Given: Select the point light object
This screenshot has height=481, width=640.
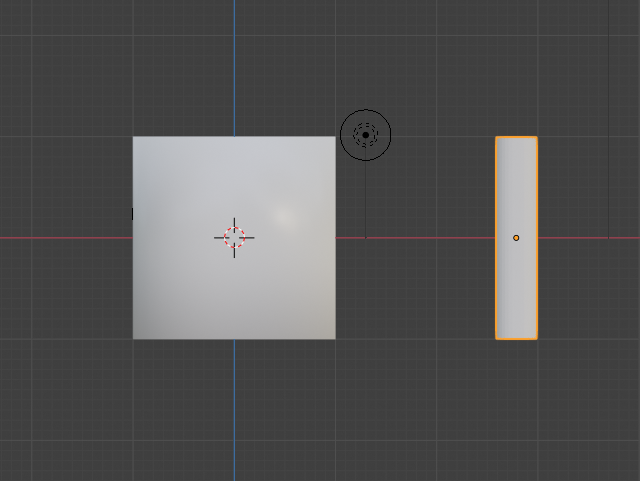Looking at the screenshot, I should click(x=365, y=134).
